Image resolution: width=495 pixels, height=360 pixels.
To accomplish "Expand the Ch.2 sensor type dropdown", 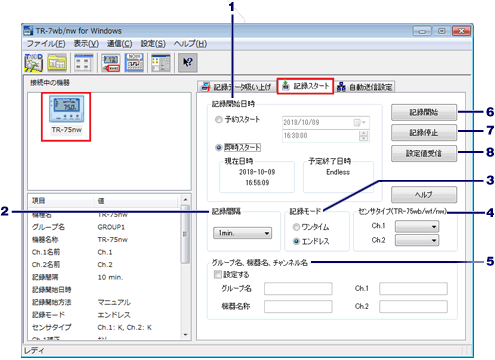I will click(417, 240).
